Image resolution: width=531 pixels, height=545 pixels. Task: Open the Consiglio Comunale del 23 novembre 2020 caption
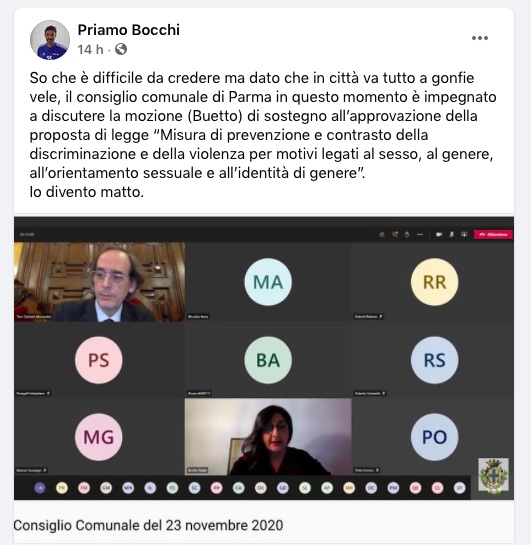point(148,525)
